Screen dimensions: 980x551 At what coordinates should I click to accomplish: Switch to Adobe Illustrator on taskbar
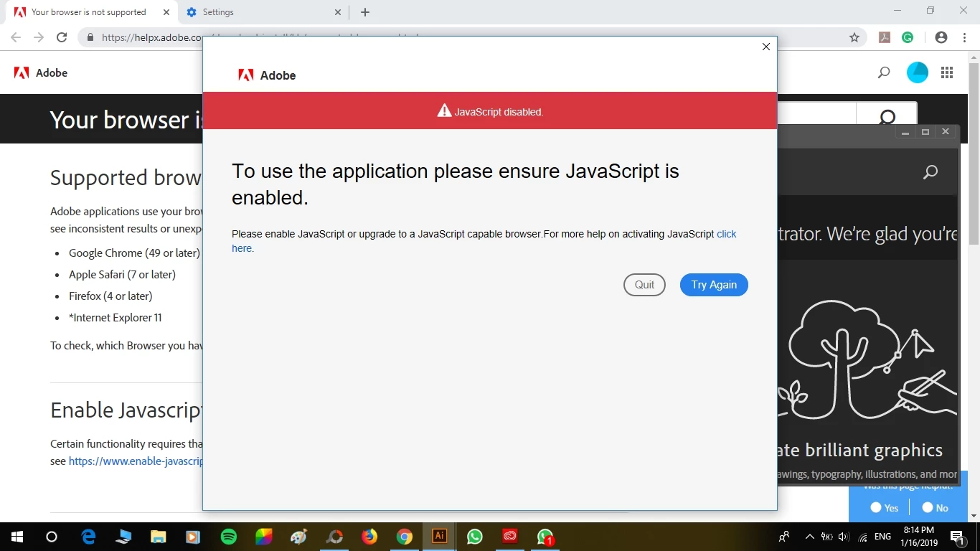pos(440,537)
